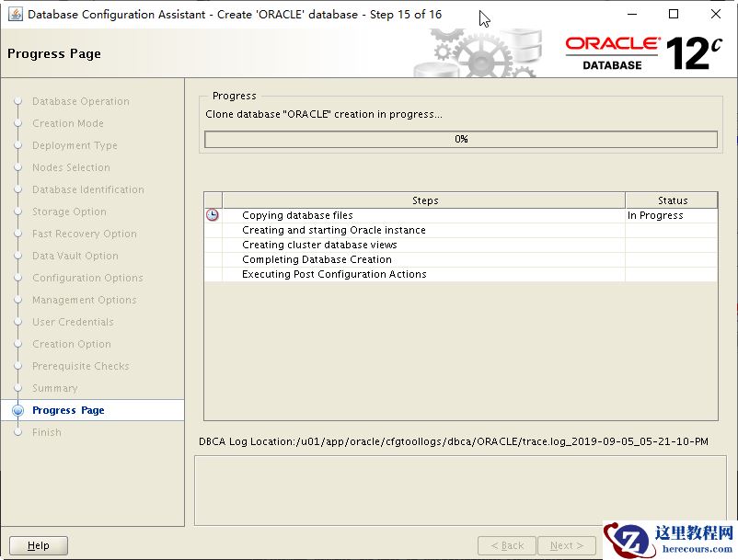The height and width of the screenshot is (560, 738).
Task: Click 'Creating and starting Oracle instance' row
Action: click(461, 230)
